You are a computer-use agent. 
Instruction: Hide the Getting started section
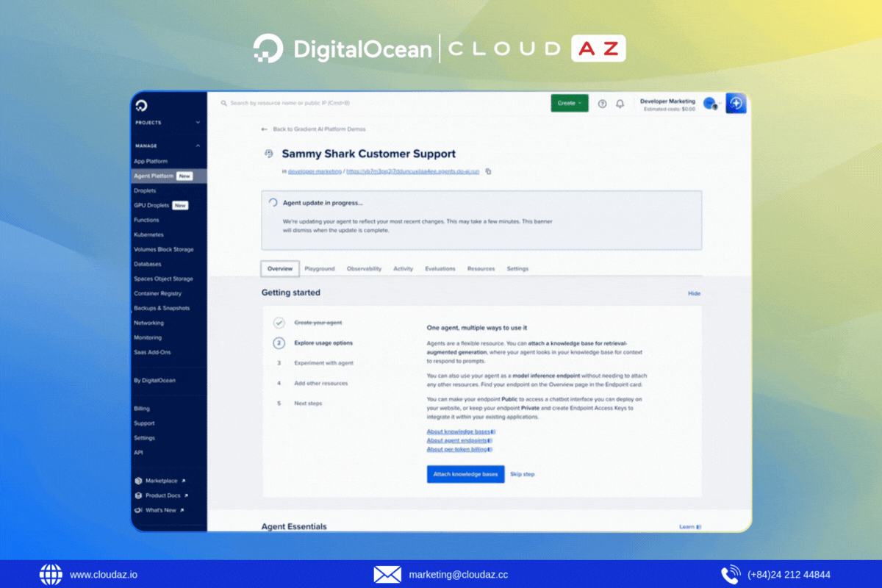tap(694, 293)
